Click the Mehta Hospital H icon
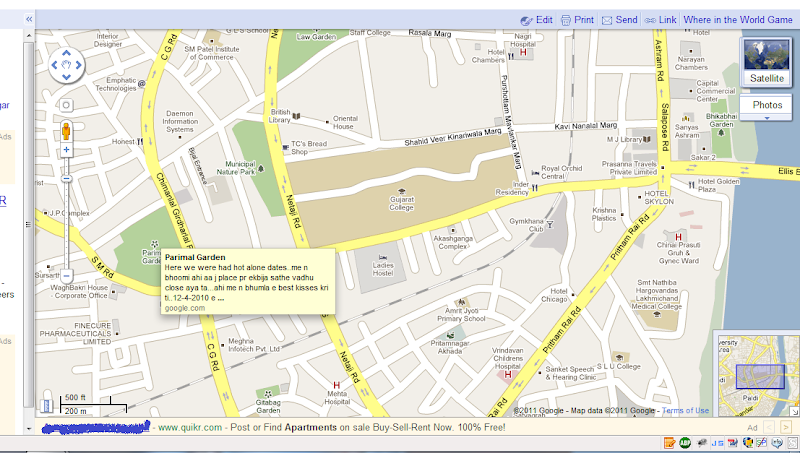The image size is (800, 453). (336, 385)
